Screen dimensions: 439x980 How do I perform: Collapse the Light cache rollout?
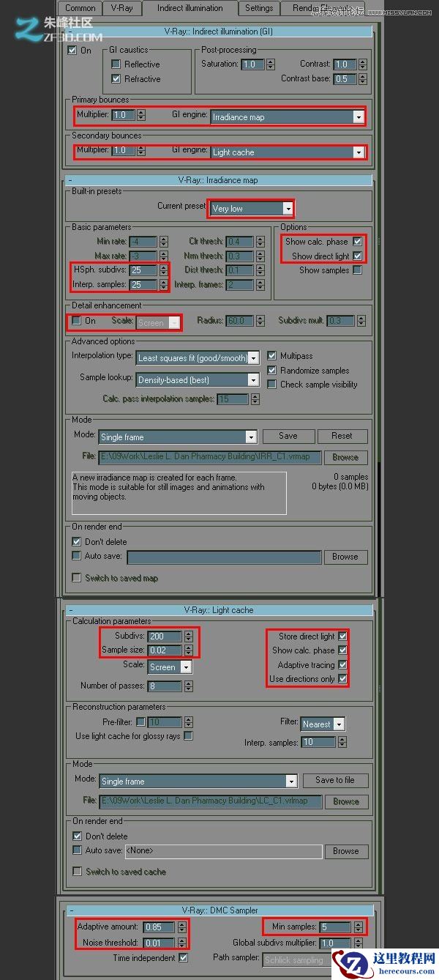70,609
